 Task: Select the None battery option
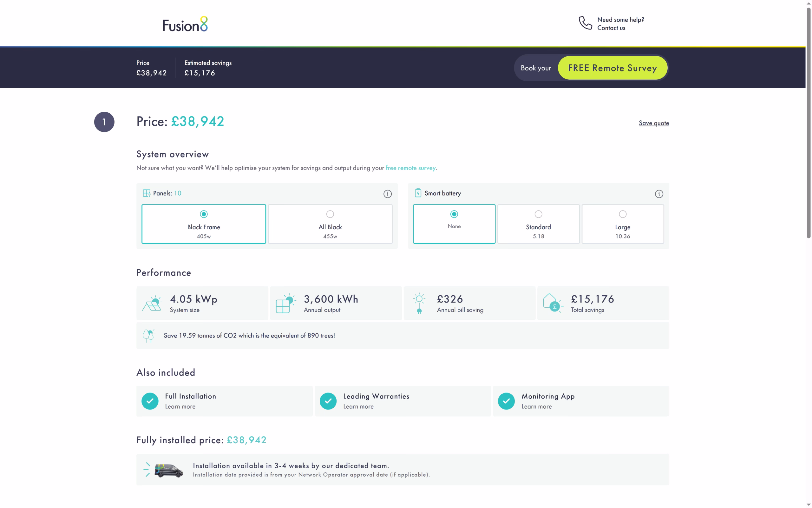click(x=454, y=224)
